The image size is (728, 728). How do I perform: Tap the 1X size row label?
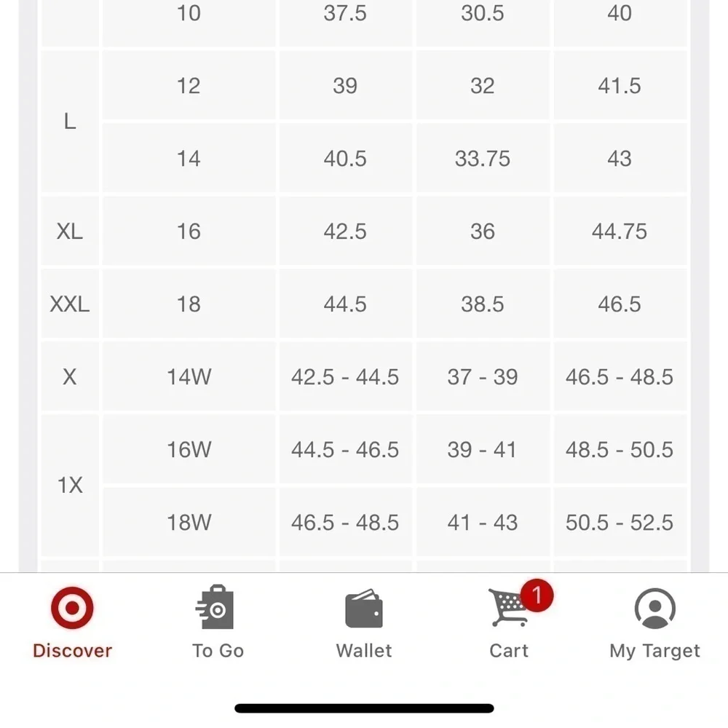point(70,485)
